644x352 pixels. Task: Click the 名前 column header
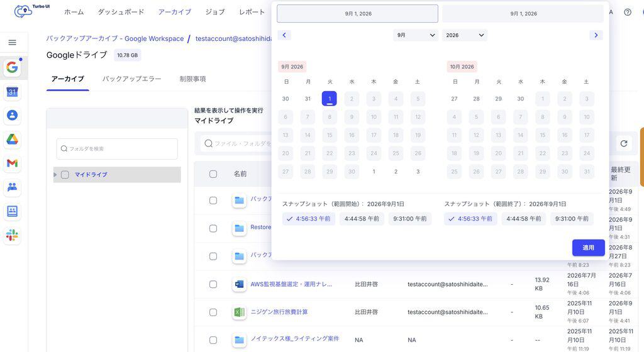click(240, 174)
